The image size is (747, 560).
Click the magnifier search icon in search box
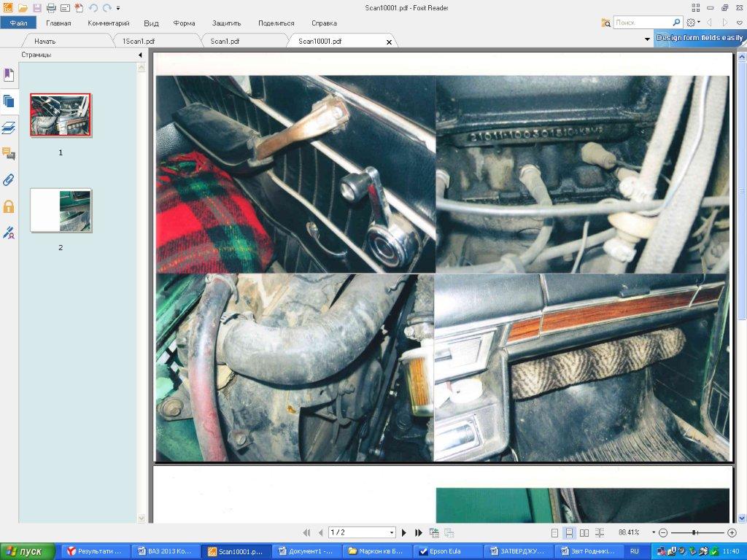pyautogui.click(x=676, y=23)
